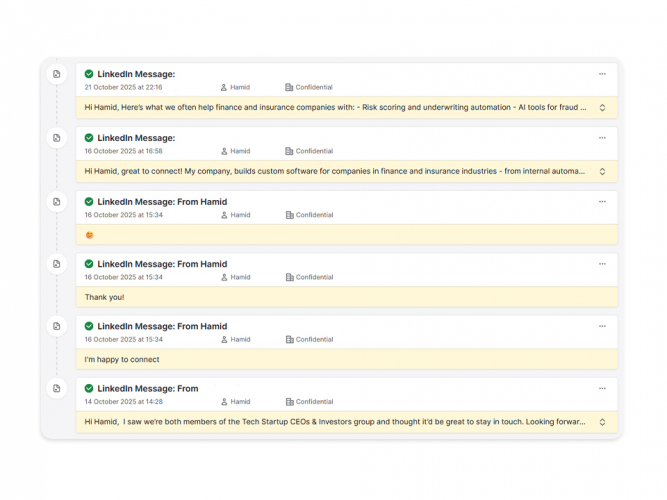Open more options menu for 21 October message

pos(602,74)
